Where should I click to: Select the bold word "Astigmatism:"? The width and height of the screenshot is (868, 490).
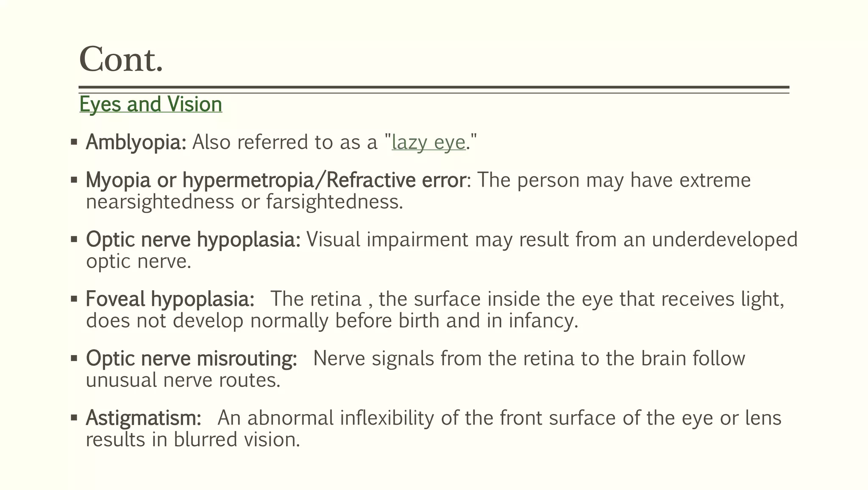pos(143,418)
